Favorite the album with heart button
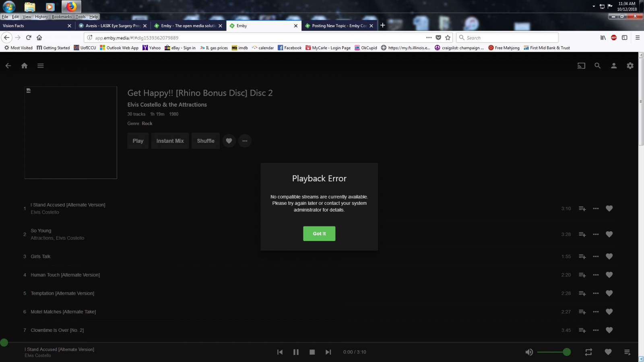This screenshot has height=362, width=644. pos(229,141)
